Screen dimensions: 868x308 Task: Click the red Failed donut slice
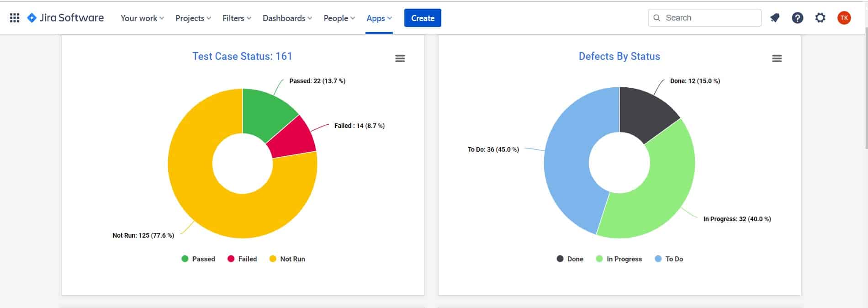coord(294,139)
